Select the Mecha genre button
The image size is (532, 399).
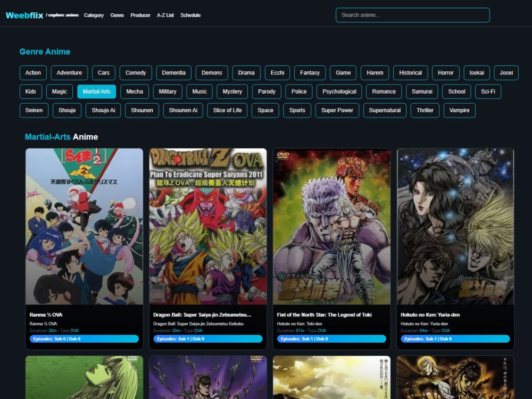135,92
